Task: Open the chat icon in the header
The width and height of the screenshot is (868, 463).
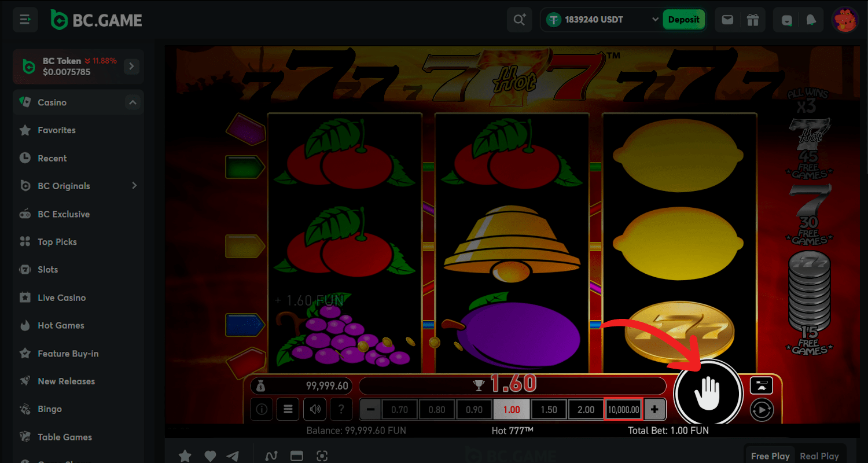Action: coord(787,20)
